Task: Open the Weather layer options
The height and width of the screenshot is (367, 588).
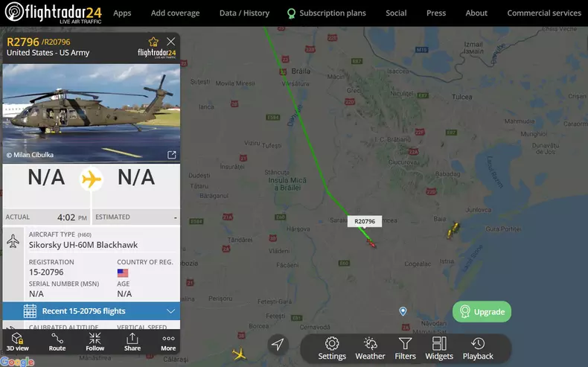Action: [370, 348]
